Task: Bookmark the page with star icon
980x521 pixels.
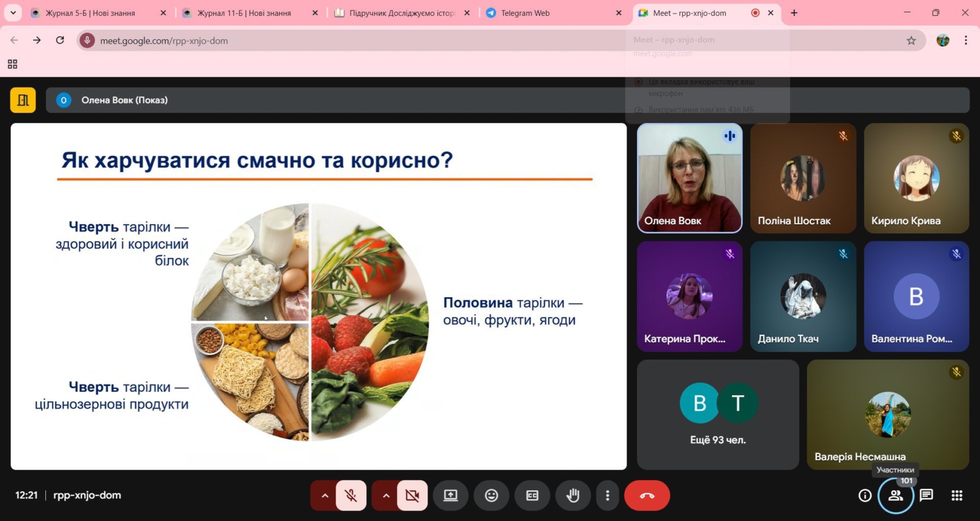Action: tap(911, 40)
